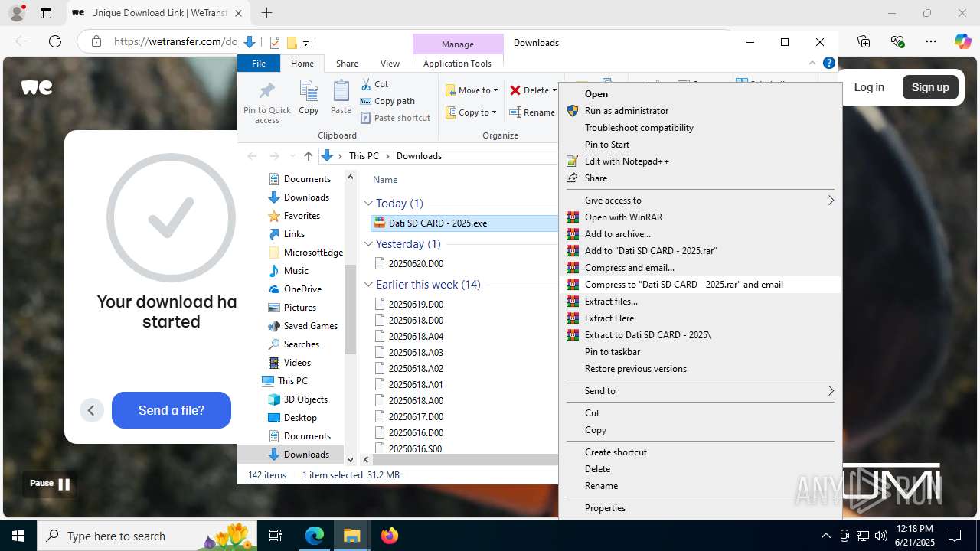Open the Move to dropdown
Image resolution: width=980 pixels, height=551 pixels.
tap(472, 90)
